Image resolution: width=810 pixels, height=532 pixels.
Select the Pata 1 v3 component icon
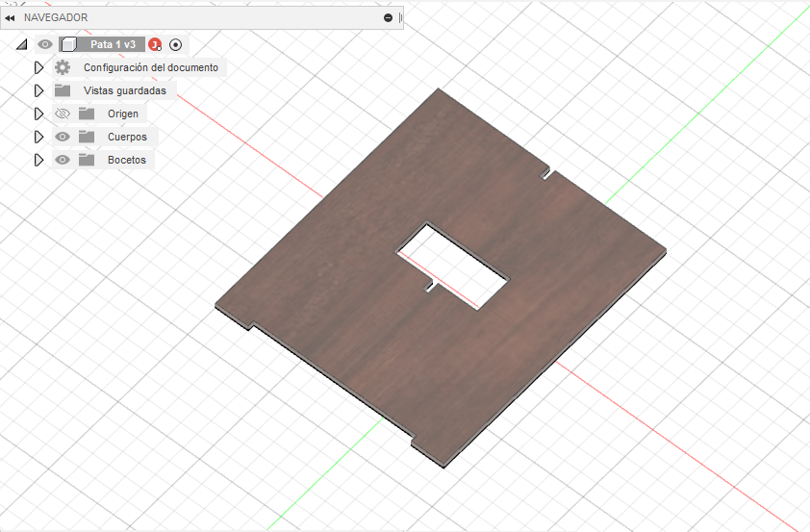tap(68, 45)
